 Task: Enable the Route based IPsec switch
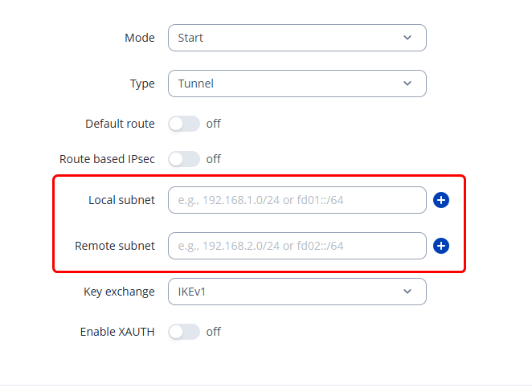[x=183, y=159]
